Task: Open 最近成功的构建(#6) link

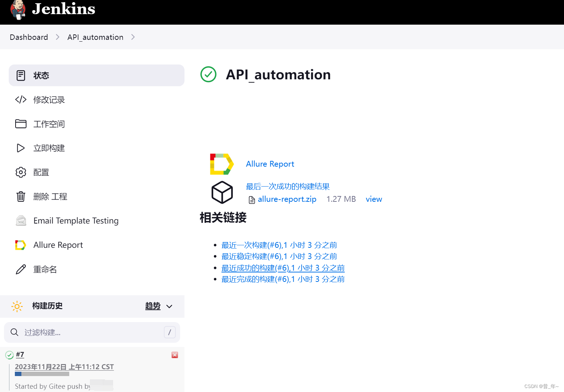Action: click(x=283, y=268)
